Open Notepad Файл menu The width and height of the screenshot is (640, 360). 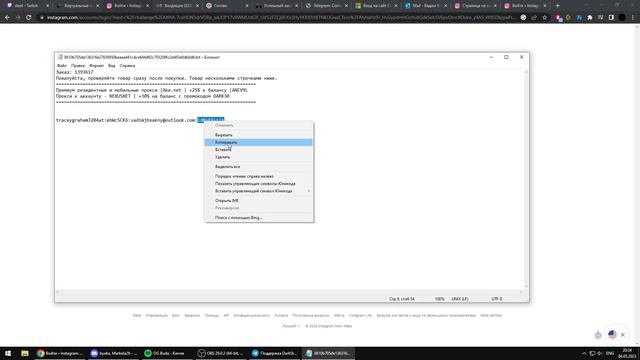(62, 65)
